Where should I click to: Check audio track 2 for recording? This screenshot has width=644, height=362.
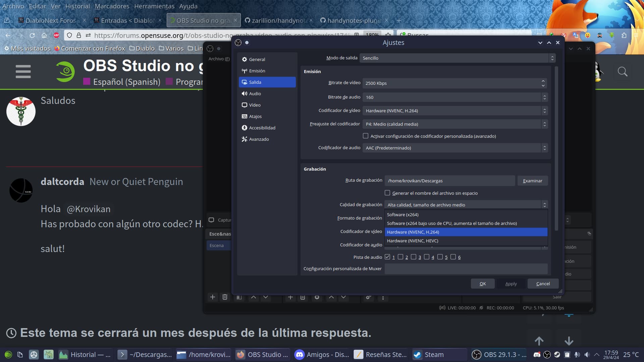pos(401,257)
